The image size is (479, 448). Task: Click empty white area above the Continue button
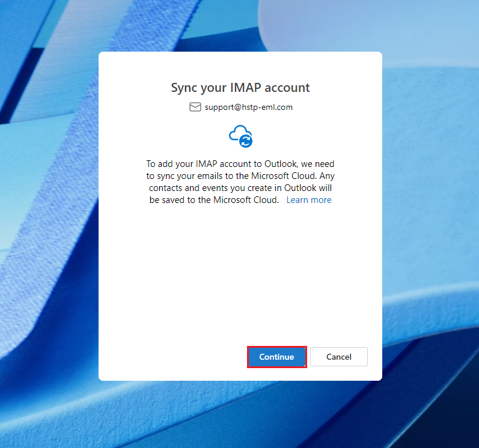tap(276, 318)
